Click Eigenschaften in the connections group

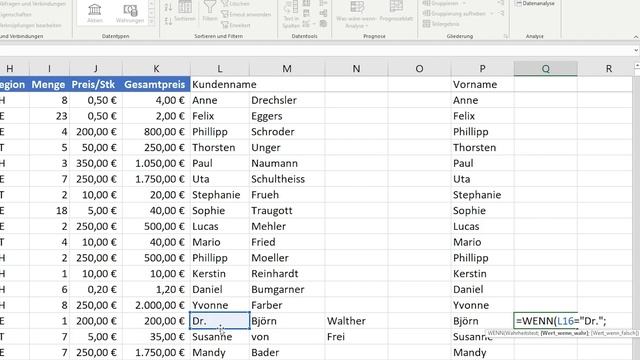pos(16,14)
